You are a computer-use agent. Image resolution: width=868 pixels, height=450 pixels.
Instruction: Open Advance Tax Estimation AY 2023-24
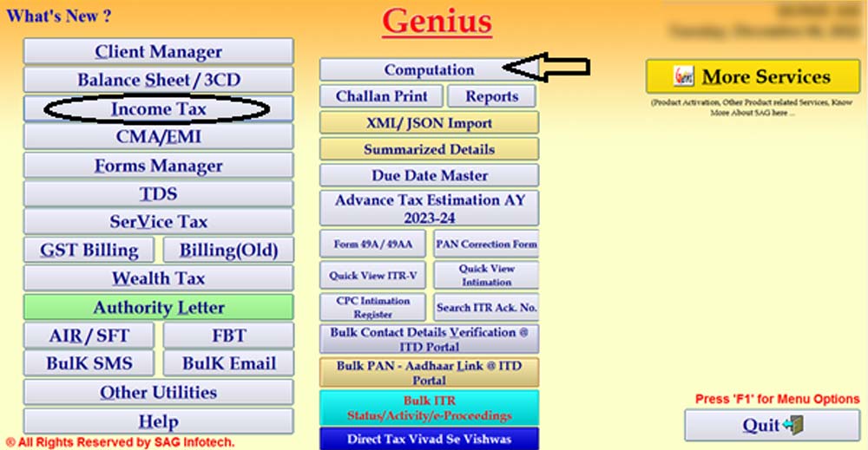429,209
